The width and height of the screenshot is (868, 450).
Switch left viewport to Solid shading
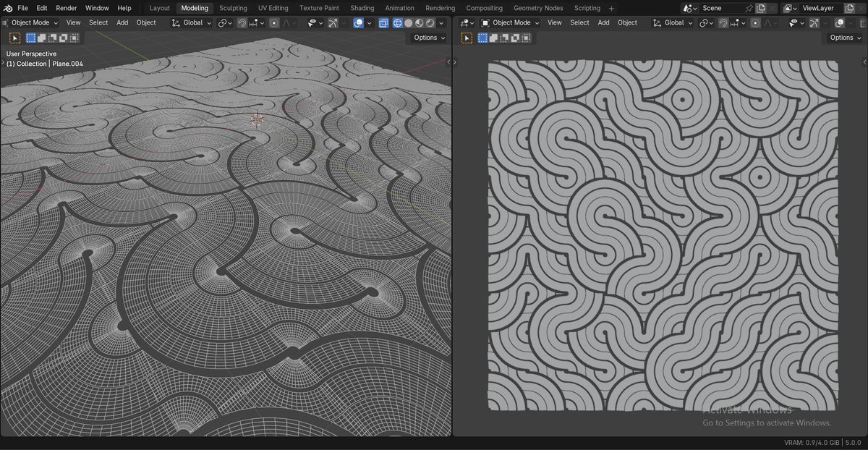tap(408, 22)
